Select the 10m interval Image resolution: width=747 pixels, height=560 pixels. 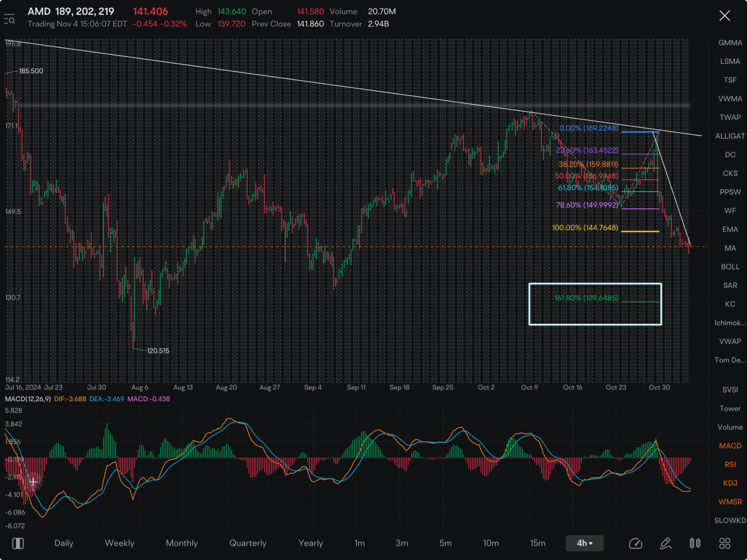coord(491,543)
